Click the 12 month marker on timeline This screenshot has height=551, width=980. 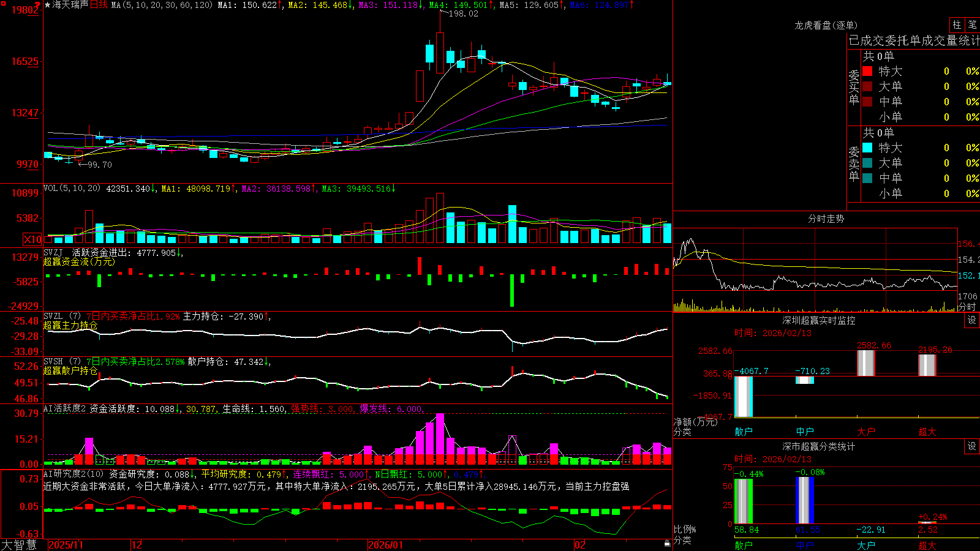point(137,545)
